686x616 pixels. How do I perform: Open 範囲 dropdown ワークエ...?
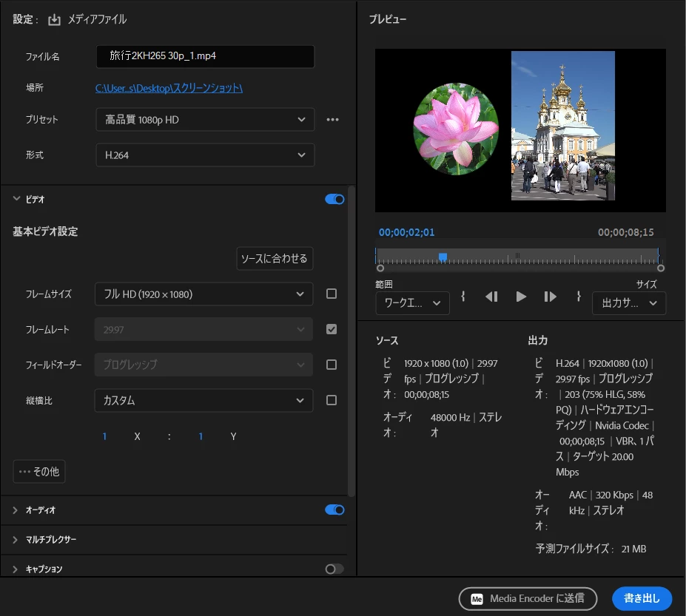click(x=413, y=303)
